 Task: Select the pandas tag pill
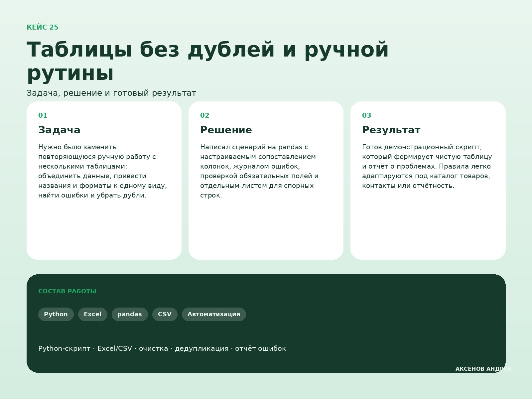[130, 314]
